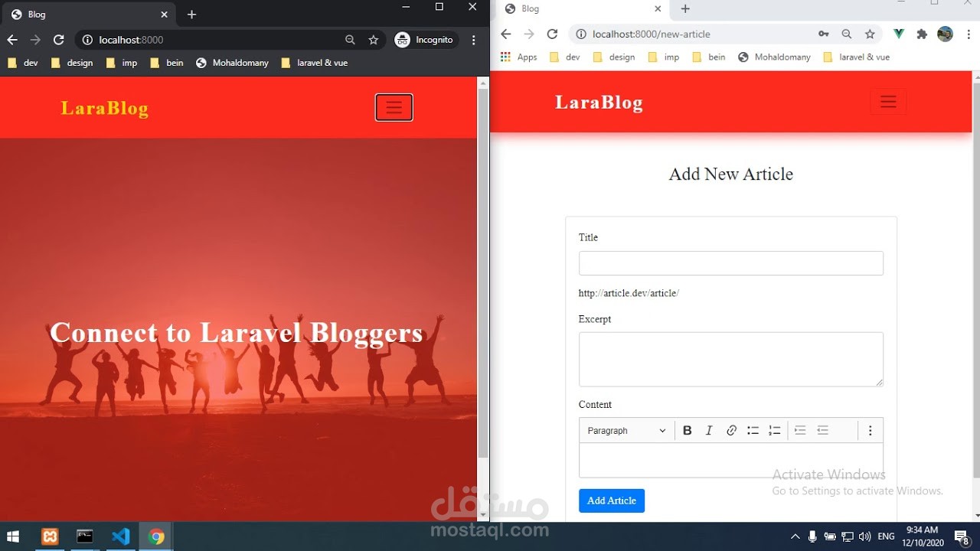Click the LaraBlog logo link

coord(599,102)
